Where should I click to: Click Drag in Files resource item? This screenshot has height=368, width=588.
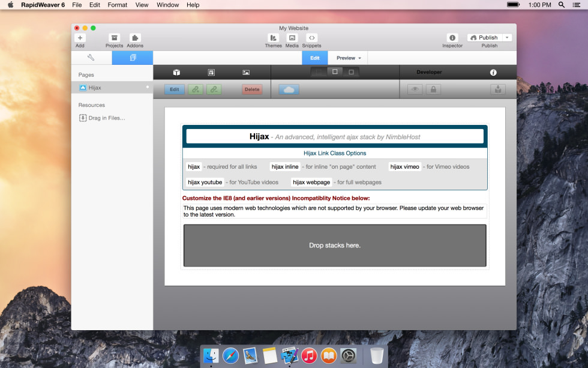coord(102,118)
